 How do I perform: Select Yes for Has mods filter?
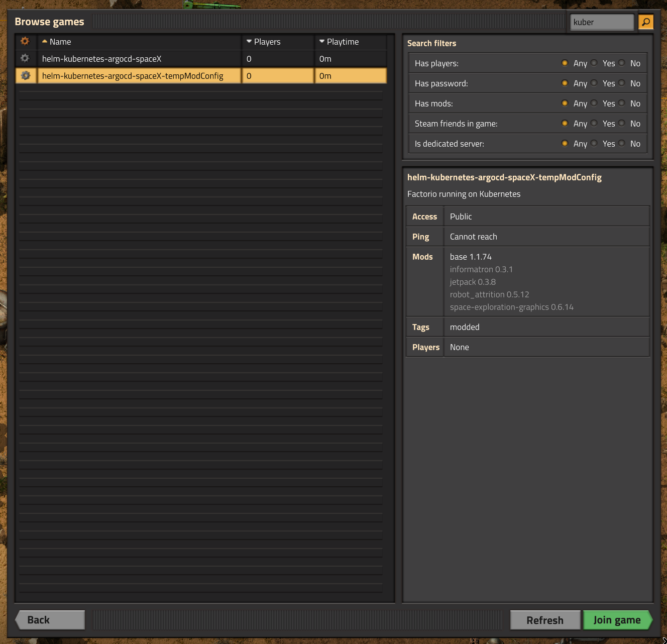[x=594, y=103]
